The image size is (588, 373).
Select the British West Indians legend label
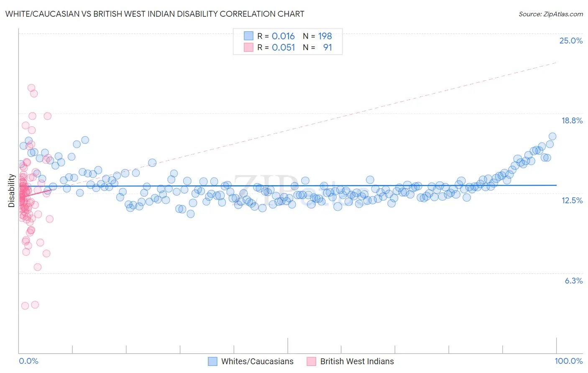point(357,361)
